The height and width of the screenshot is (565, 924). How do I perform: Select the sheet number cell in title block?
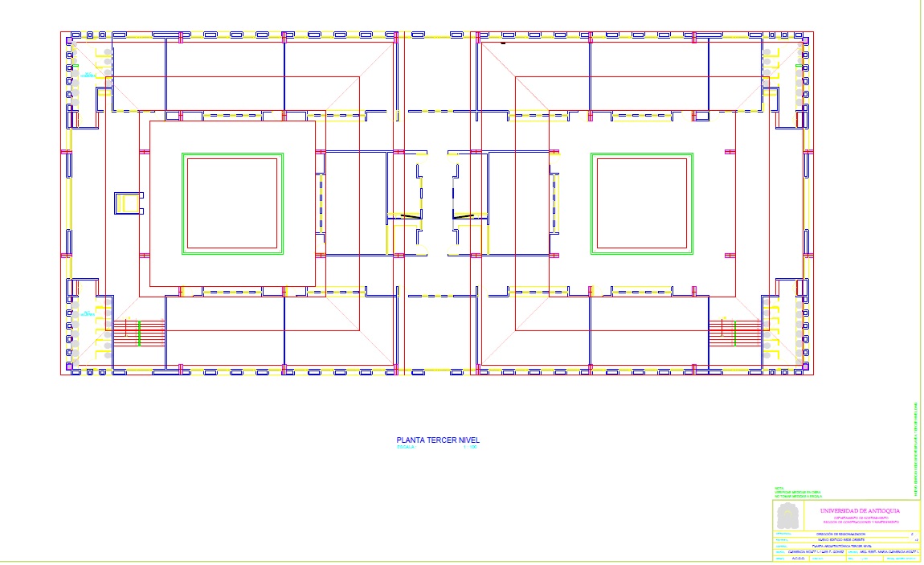(x=912, y=534)
